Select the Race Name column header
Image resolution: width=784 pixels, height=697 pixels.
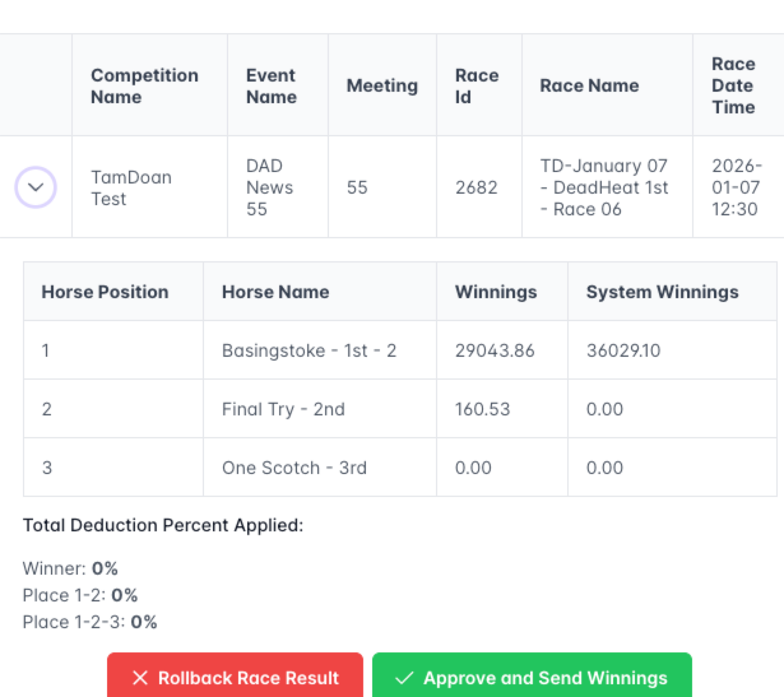[589, 86]
